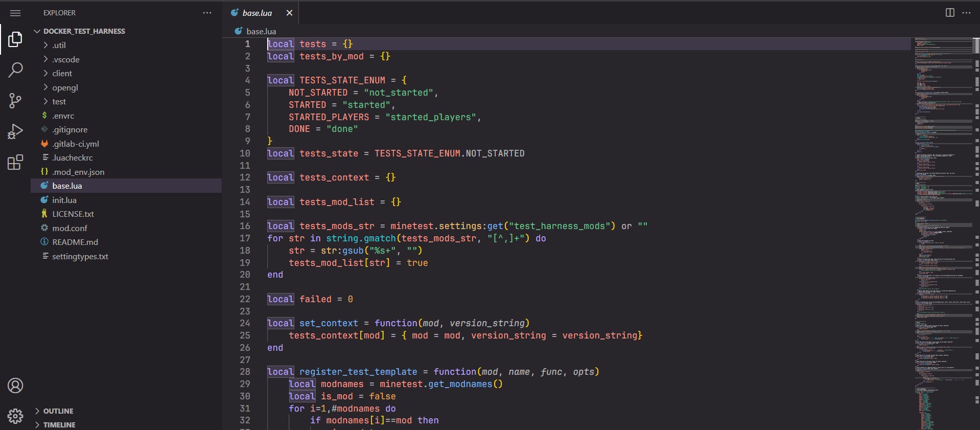Open the Manage settings gear
Screen dimensions: 980x430
[15, 416]
